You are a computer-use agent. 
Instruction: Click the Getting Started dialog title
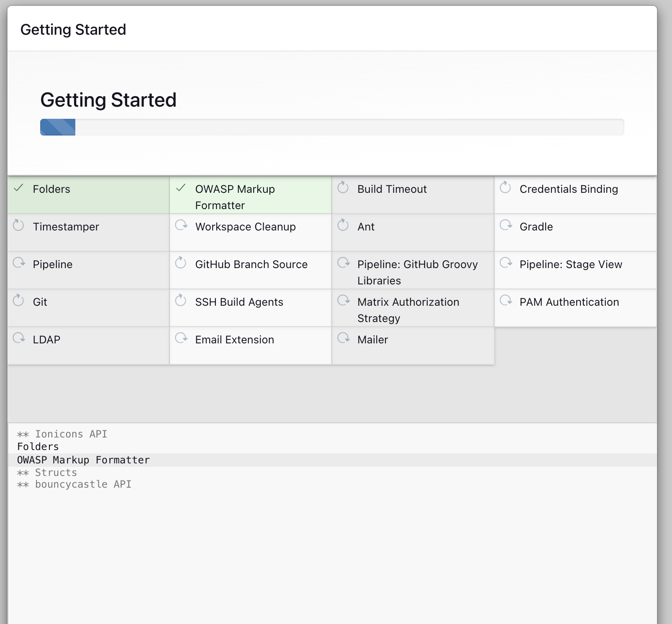[x=73, y=30]
